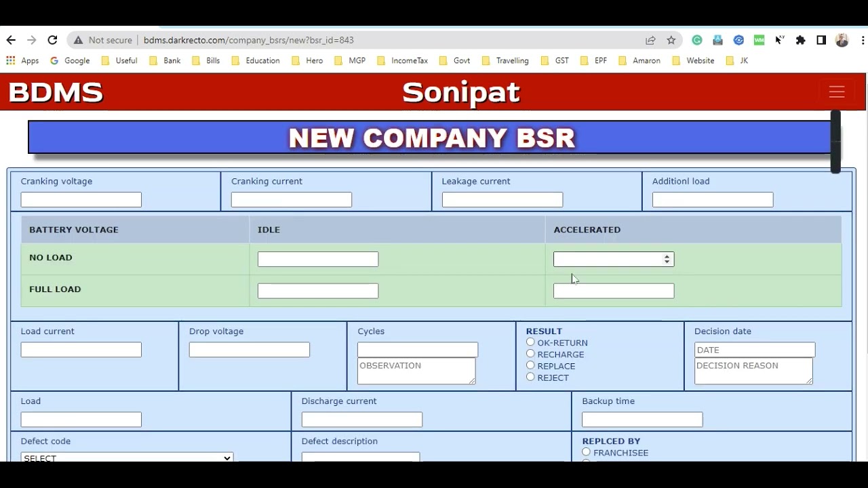The width and height of the screenshot is (868, 488).
Task: Open the Extensions puzzle menu
Action: tap(801, 40)
